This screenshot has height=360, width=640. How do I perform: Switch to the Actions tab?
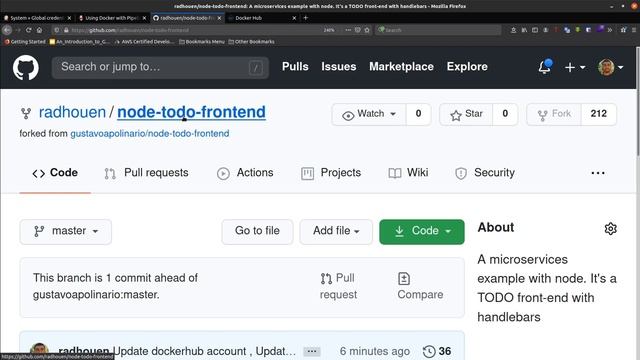[x=245, y=173]
